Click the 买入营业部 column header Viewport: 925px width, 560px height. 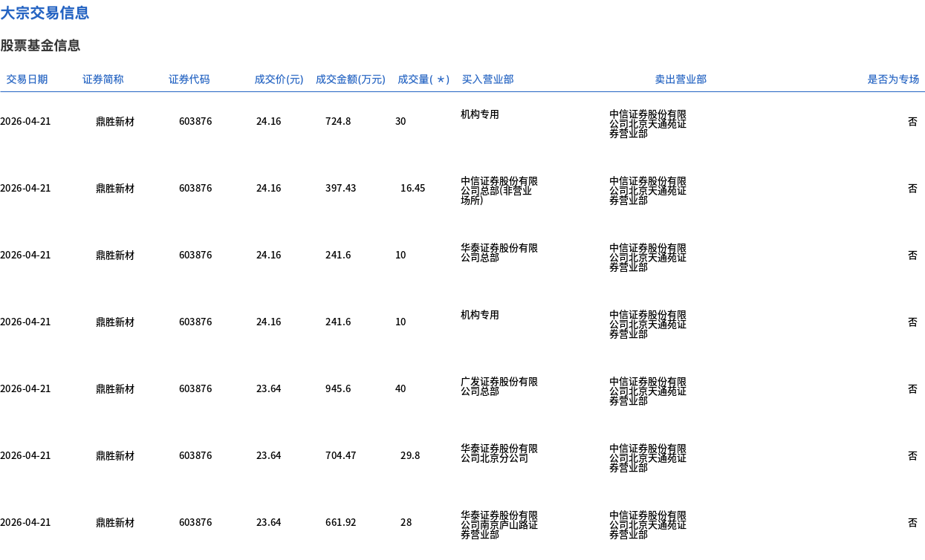pos(487,79)
